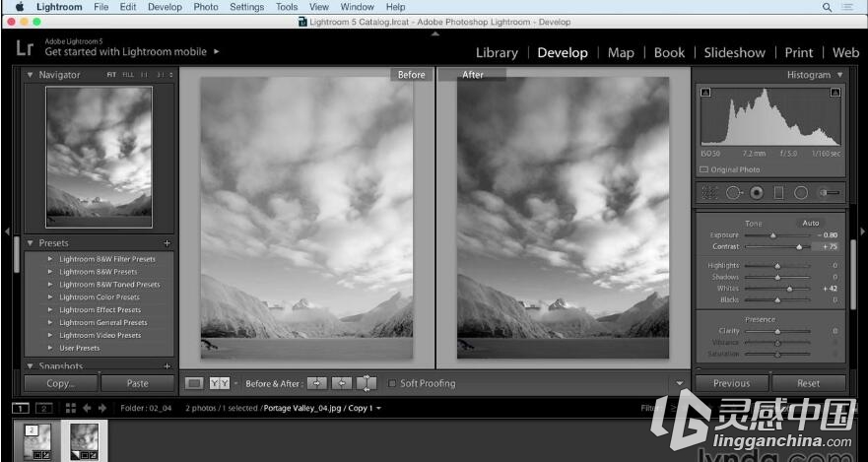The image size is (868, 462).
Task: Select the Crop Overlay tool
Action: click(x=709, y=192)
